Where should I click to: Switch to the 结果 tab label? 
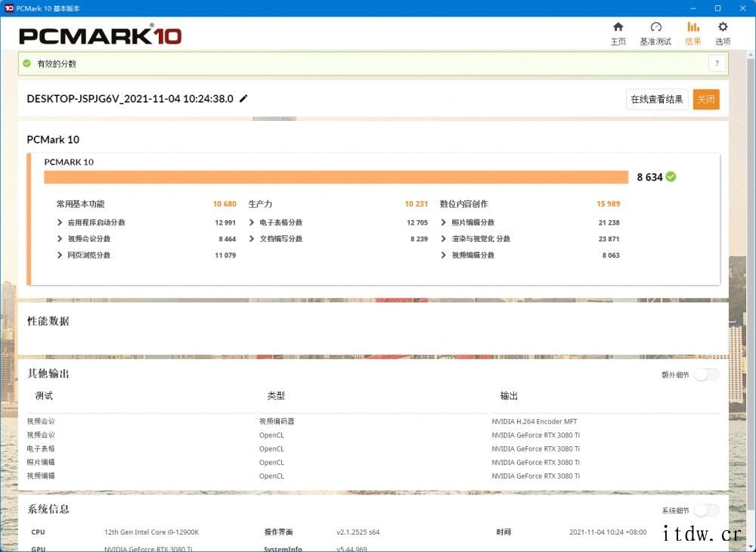693,42
